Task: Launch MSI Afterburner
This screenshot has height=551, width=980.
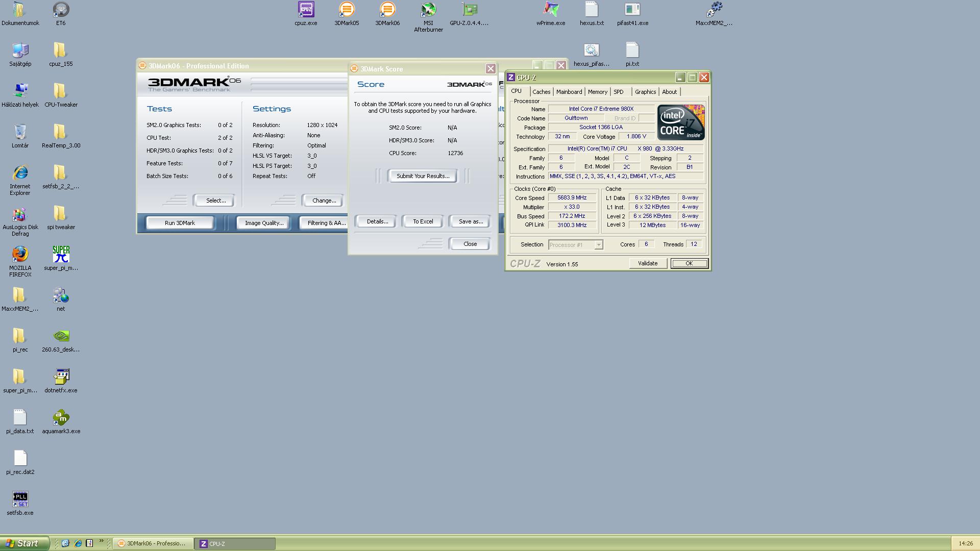Action: click(x=428, y=17)
